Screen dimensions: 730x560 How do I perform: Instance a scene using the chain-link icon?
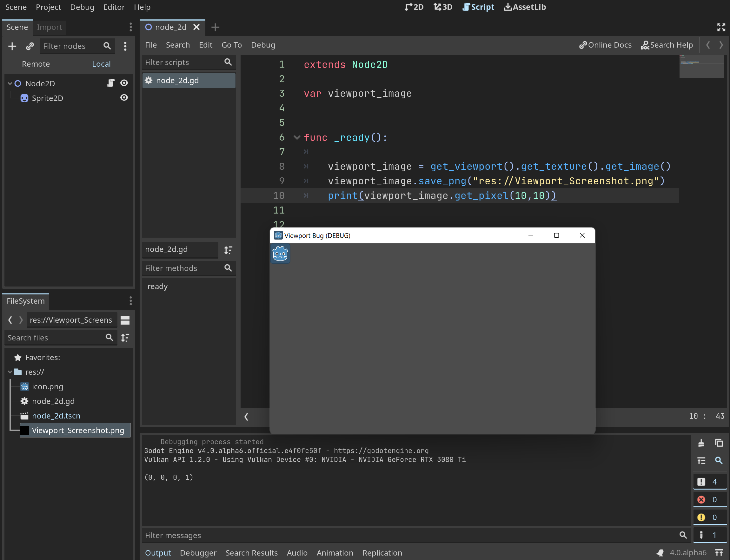(x=30, y=46)
